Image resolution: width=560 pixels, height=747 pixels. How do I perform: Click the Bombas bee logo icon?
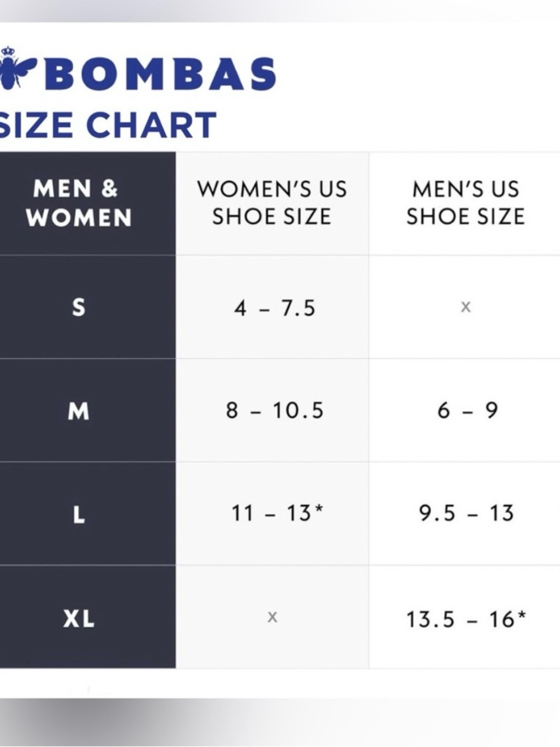tap(17, 68)
